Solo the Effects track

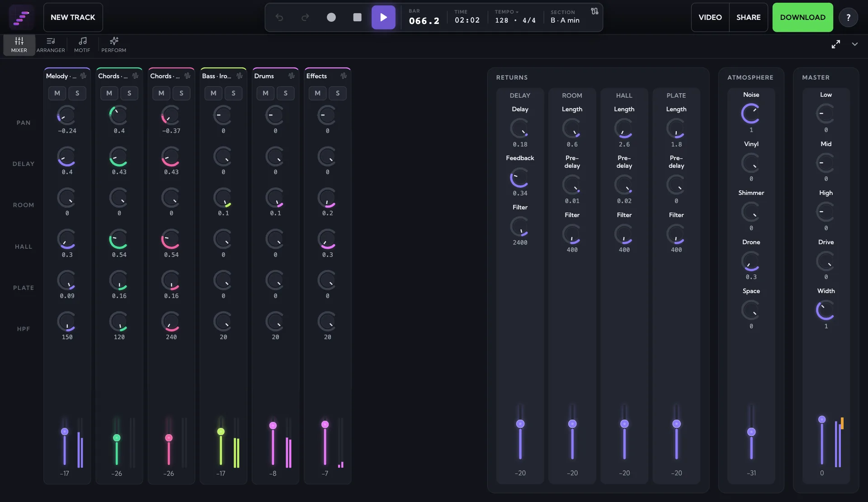(x=338, y=93)
